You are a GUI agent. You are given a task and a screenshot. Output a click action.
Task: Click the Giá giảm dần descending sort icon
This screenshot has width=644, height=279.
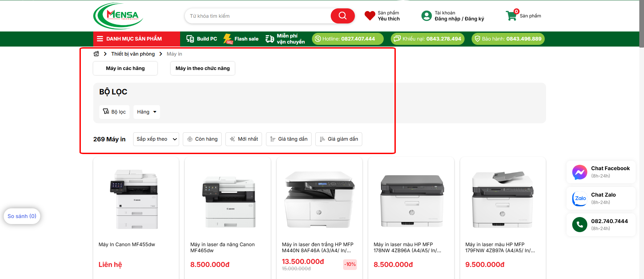(322, 139)
